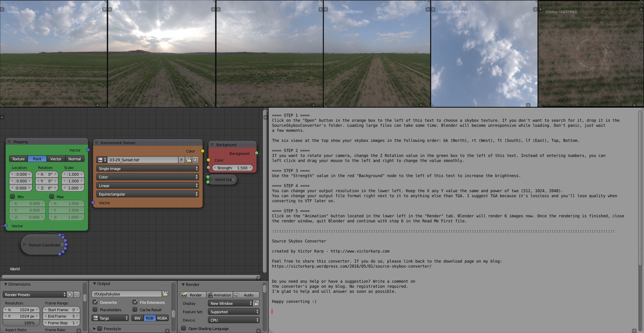This screenshot has width=644, height=333.
Task: Adjust the Background Strength value slider
Action: [x=232, y=168]
